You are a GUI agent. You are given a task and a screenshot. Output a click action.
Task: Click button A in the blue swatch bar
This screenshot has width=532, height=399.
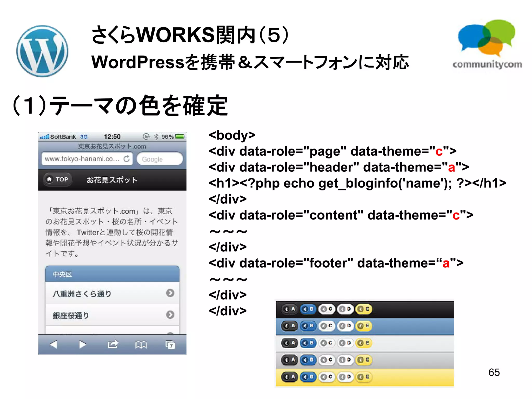(x=290, y=326)
